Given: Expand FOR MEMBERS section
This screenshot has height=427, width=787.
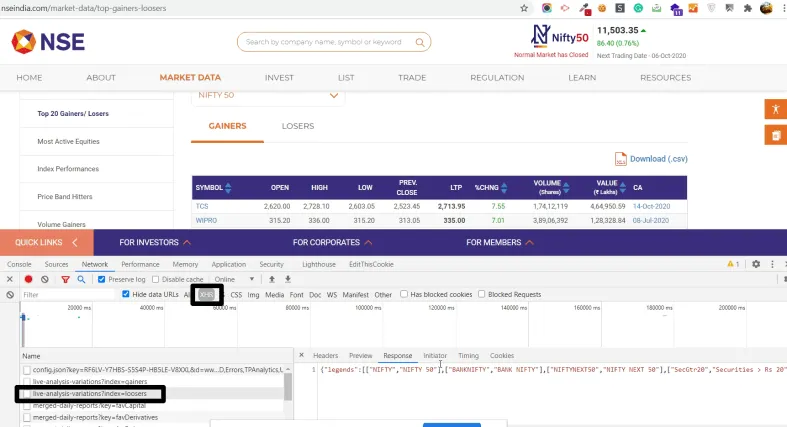Looking at the screenshot, I should click(499, 242).
